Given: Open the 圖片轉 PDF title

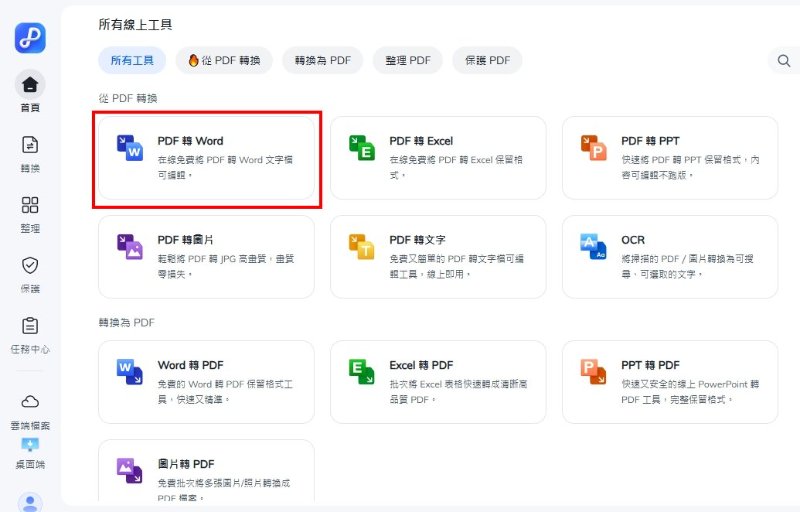Looking at the screenshot, I should [186, 464].
